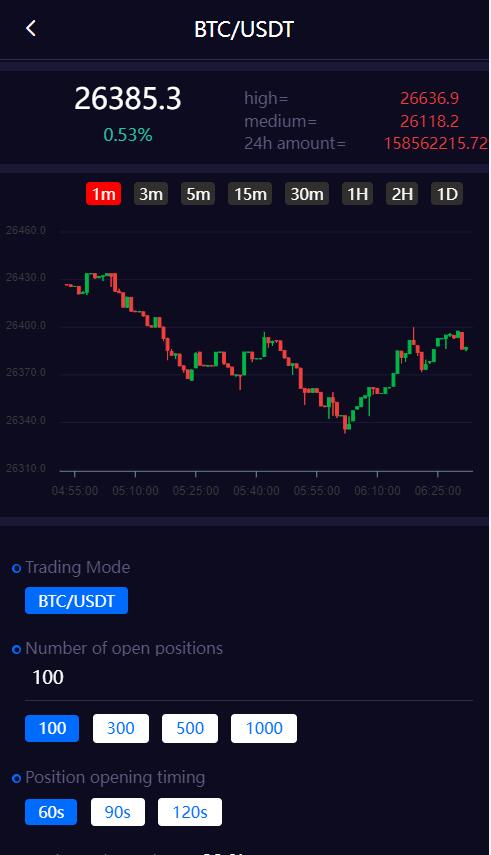Image resolution: width=491 pixels, height=855 pixels.
Task: Choose the 100 position amount
Action: pos(52,728)
